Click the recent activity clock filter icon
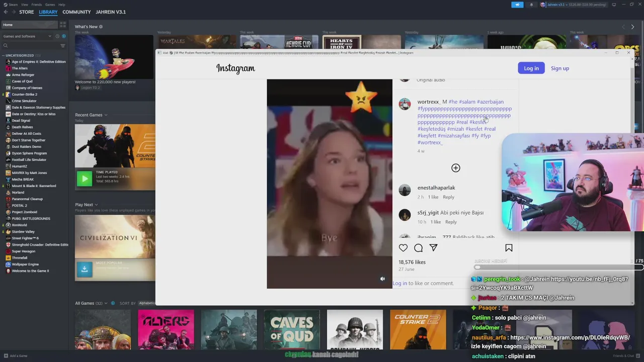 point(57,36)
